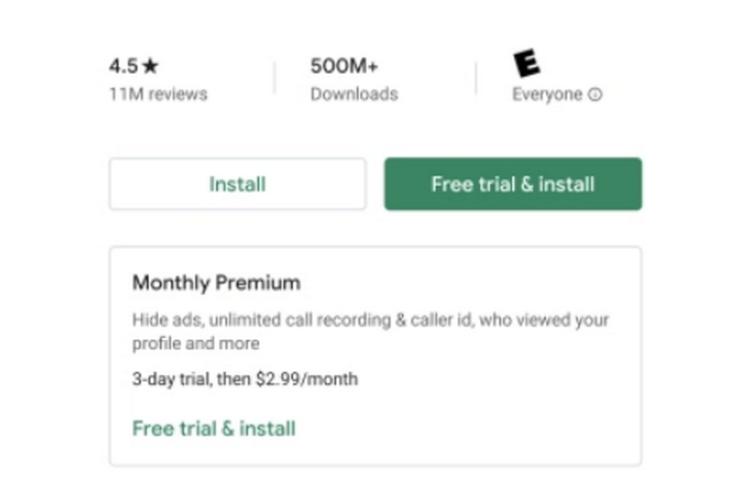Click the green Free trial & install button
The image size is (730, 487).
[513, 184]
